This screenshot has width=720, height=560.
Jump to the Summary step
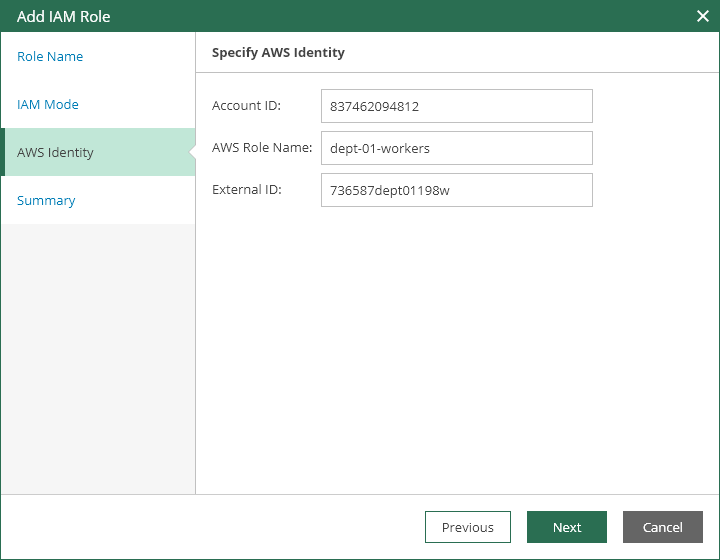46,201
